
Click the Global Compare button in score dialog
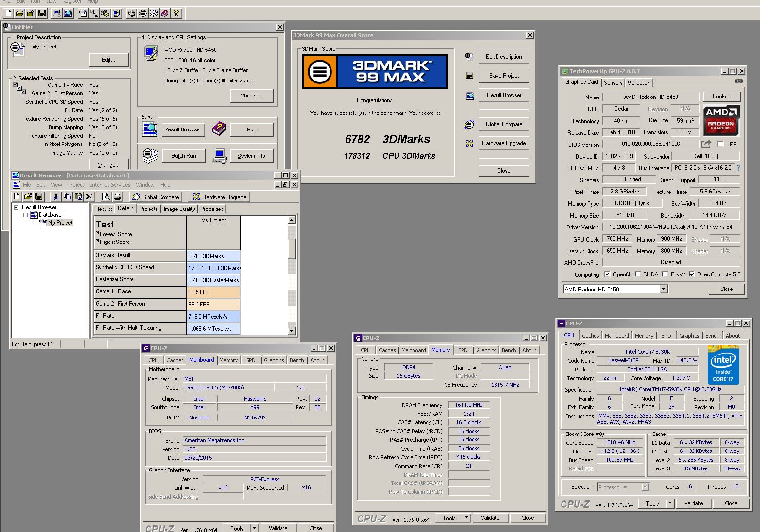[x=504, y=124]
